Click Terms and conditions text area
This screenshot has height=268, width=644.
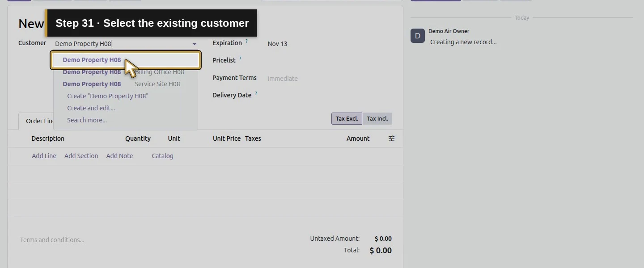point(52,240)
